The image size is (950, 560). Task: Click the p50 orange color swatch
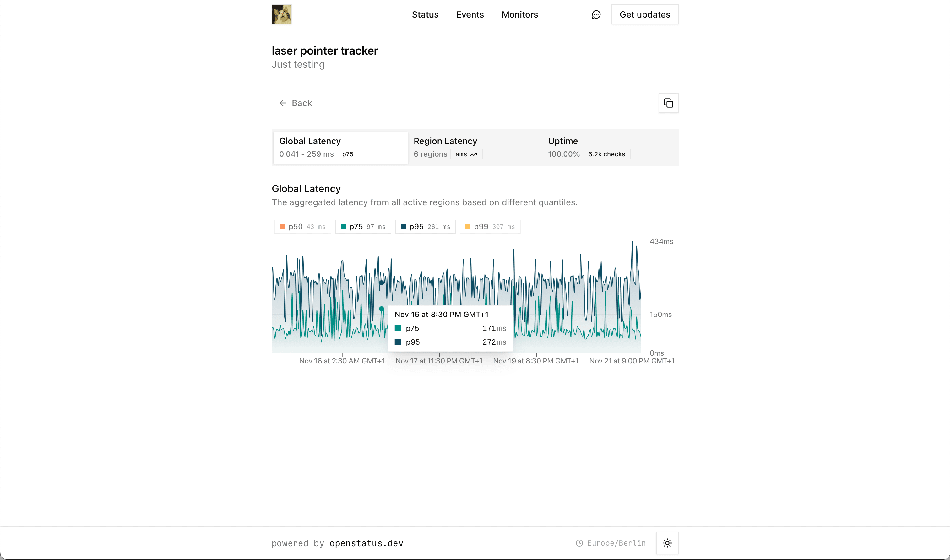click(x=282, y=226)
